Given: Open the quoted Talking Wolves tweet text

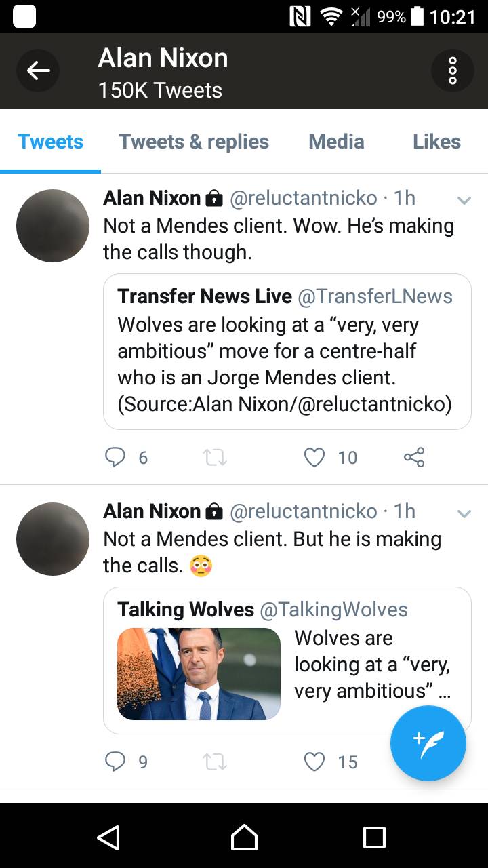Looking at the screenshot, I should (372, 665).
